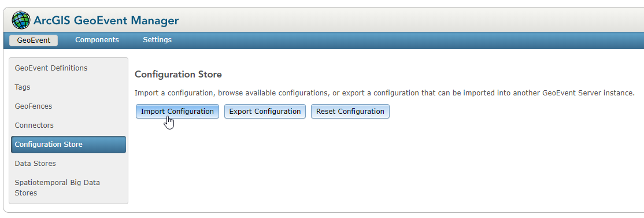The width and height of the screenshot is (644, 218).
Task: Click the ArcGIS GeoEvent Manager title text
Action: pyautogui.click(x=106, y=20)
